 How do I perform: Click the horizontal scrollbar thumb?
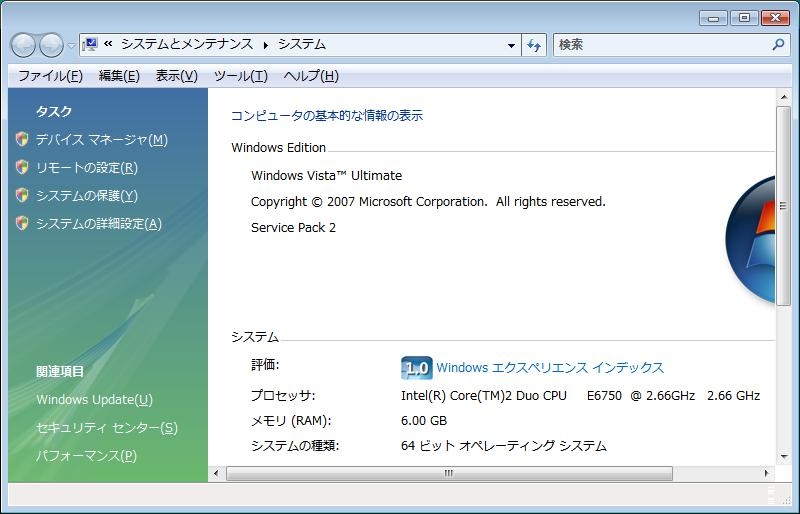tap(449, 473)
